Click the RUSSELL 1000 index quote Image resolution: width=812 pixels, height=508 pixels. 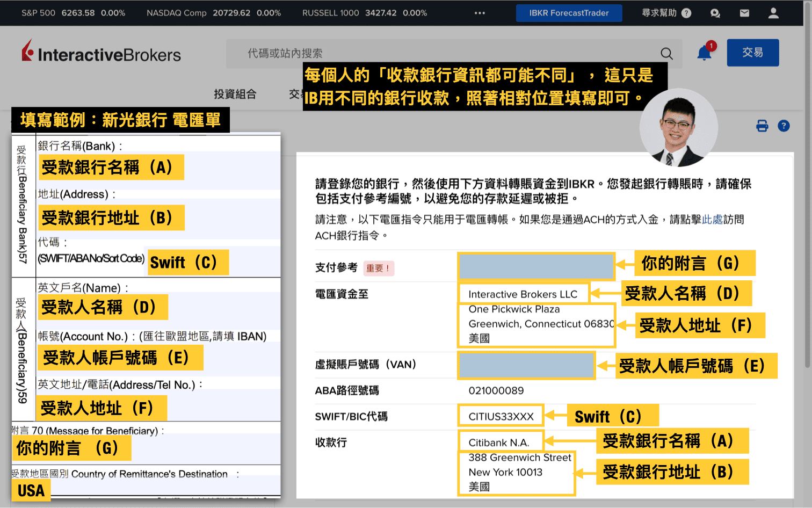click(365, 13)
